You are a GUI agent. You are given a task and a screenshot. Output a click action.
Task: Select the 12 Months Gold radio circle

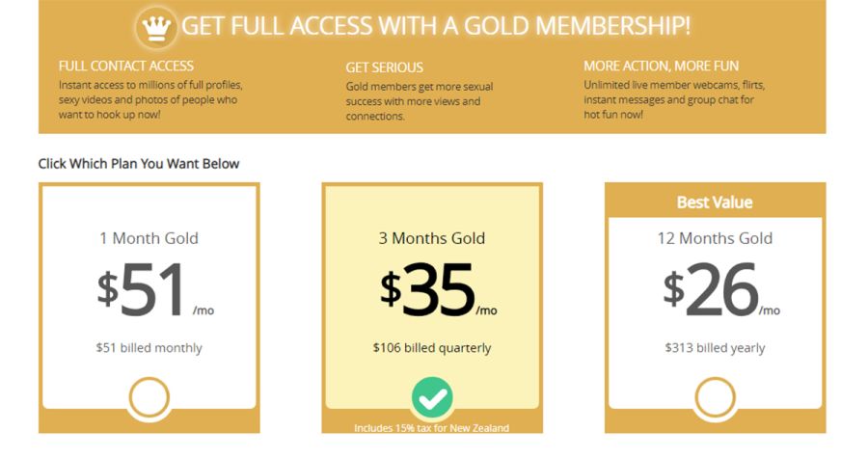coord(716,397)
